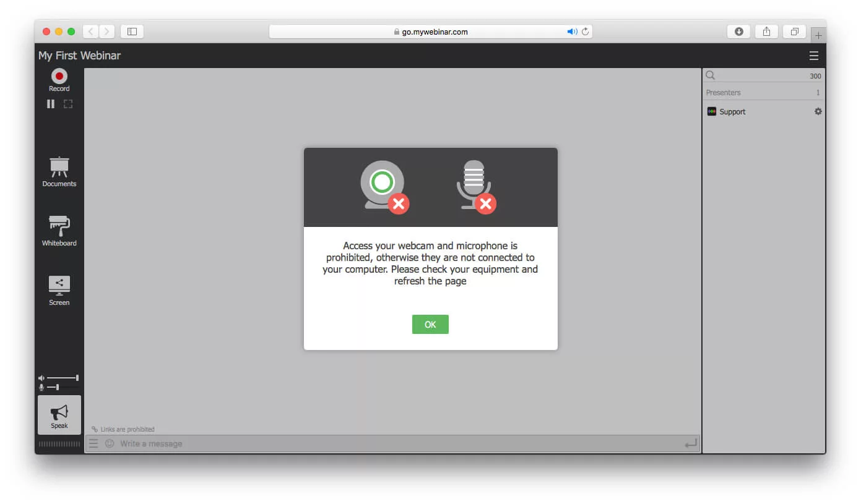Open settings for the Support presenter
The width and height of the screenshot is (861, 504).
click(x=818, y=111)
